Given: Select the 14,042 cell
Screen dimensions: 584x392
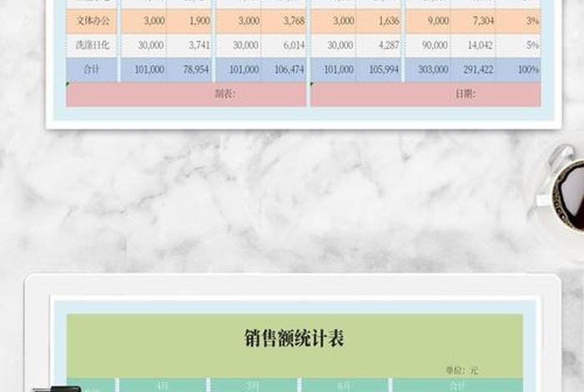Looking at the screenshot, I should click(x=473, y=45).
